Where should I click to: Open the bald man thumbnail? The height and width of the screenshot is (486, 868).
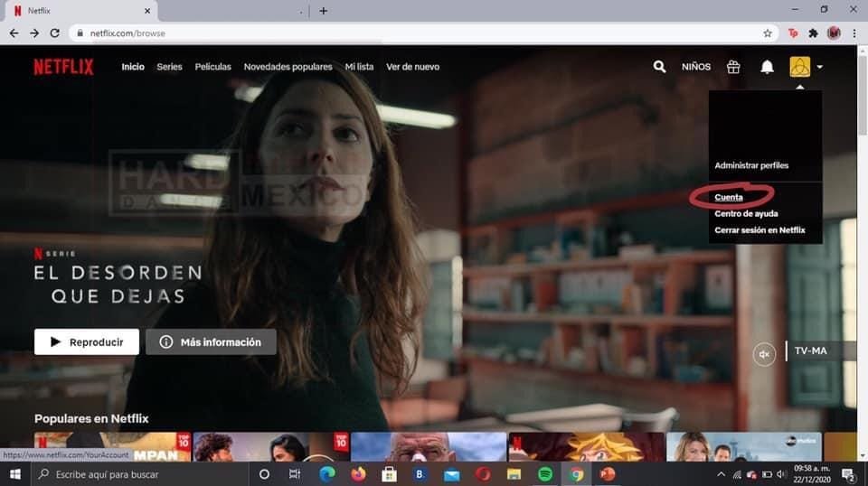(x=429, y=447)
